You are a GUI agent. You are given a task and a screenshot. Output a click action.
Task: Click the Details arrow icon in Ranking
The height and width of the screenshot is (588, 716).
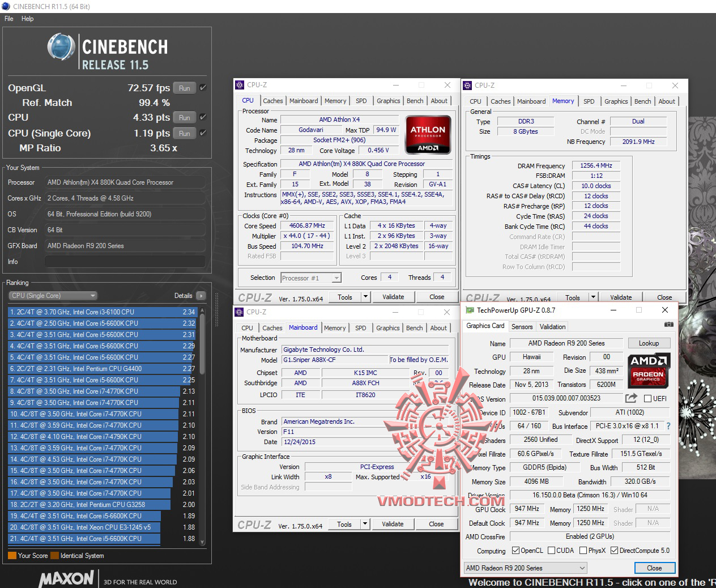click(201, 296)
